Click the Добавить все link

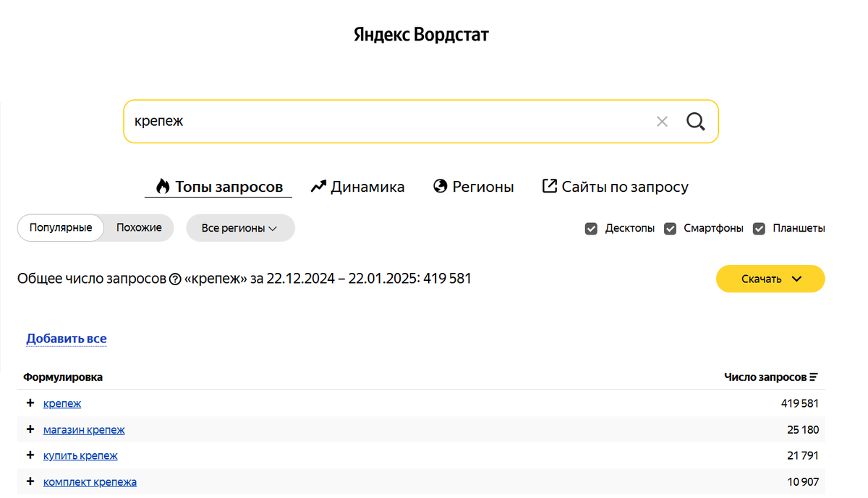click(x=67, y=339)
